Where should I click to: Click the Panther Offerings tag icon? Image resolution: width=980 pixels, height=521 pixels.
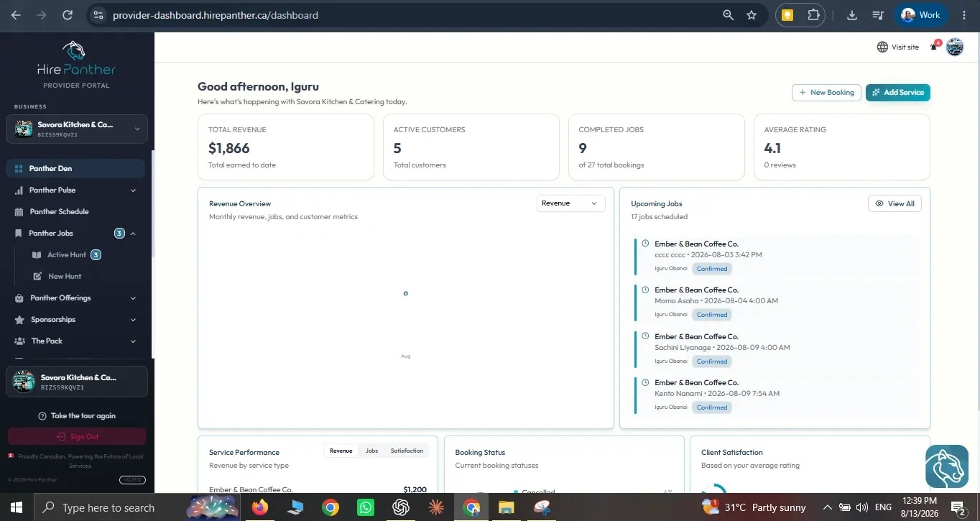pyautogui.click(x=19, y=298)
